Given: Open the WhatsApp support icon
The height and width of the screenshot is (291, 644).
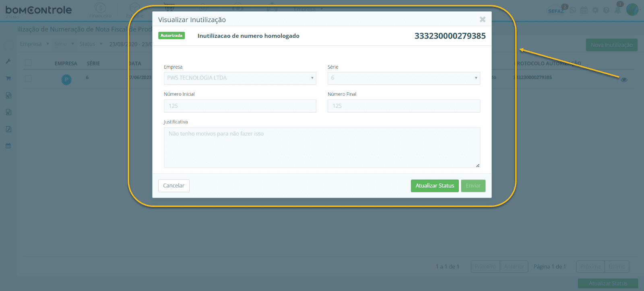Looking at the screenshot, I should pos(573,10).
